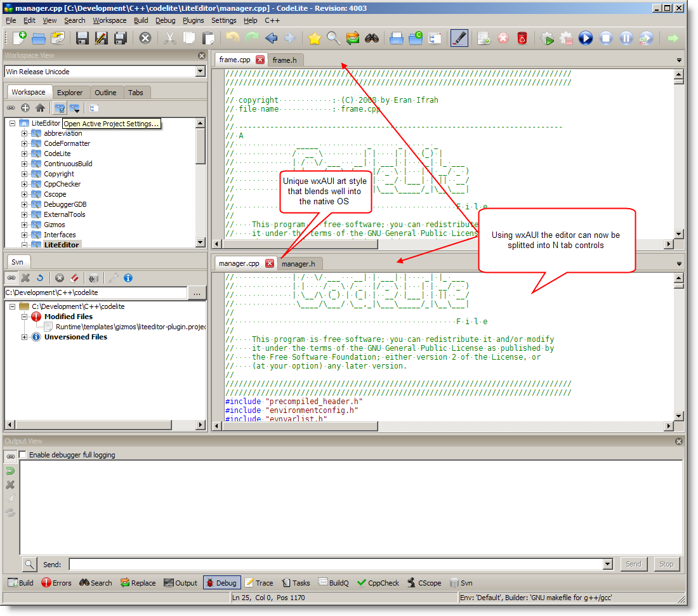Screen dimensions: 698x616
Task: Close the manager.cpp tab
Action: point(269,263)
